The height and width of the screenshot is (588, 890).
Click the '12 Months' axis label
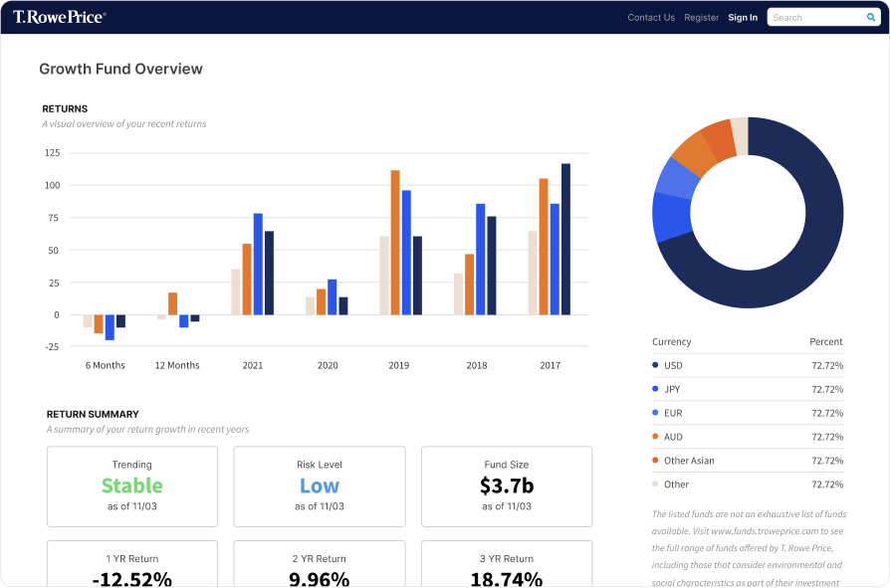pyautogui.click(x=177, y=366)
